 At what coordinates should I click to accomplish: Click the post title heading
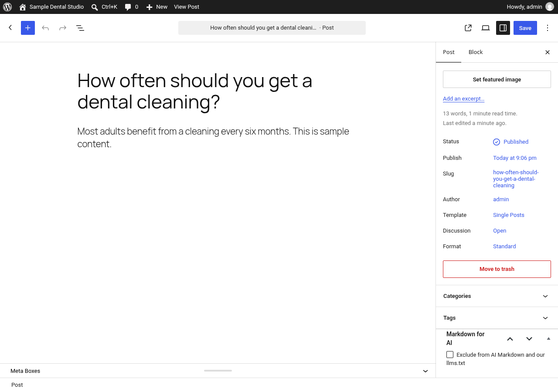click(x=195, y=91)
